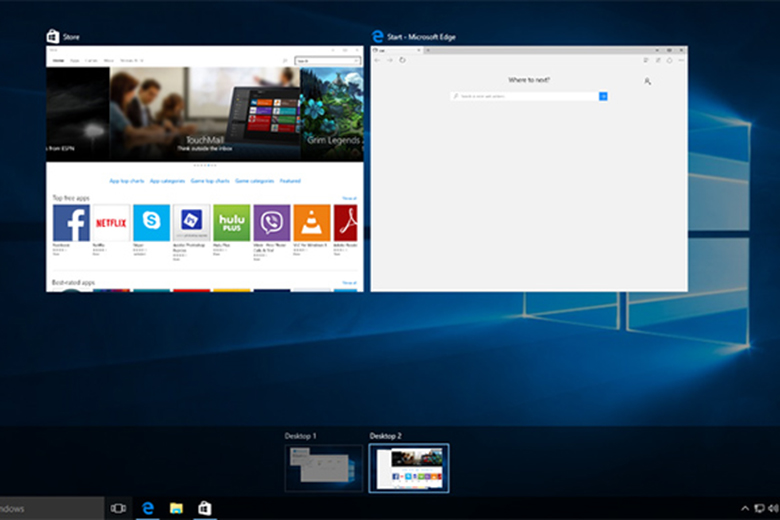Click the blue go button beside Edge search

(603, 96)
